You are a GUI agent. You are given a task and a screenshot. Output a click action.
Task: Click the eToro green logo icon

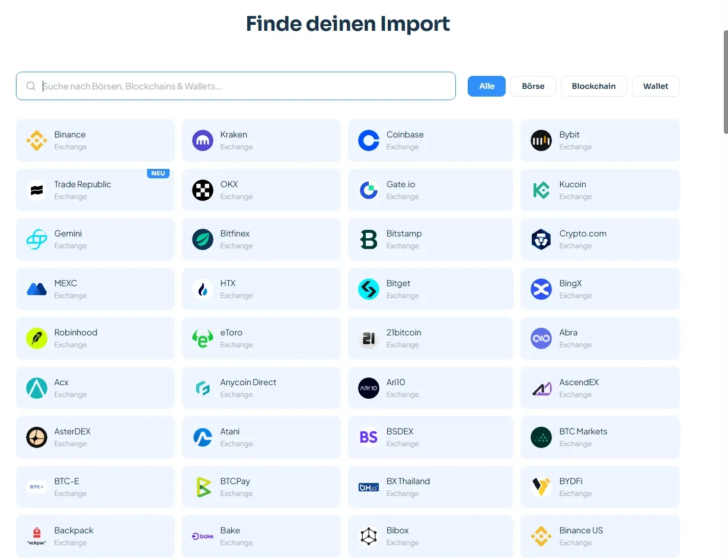point(203,338)
